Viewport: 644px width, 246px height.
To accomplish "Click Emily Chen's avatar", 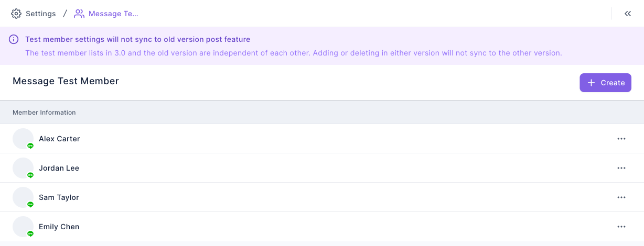I will click(23, 227).
